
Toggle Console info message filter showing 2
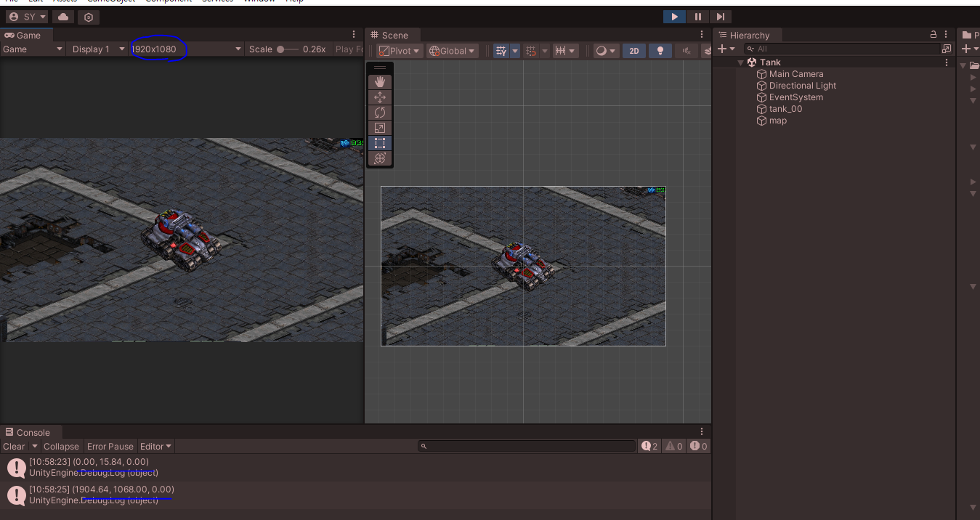click(649, 447)
